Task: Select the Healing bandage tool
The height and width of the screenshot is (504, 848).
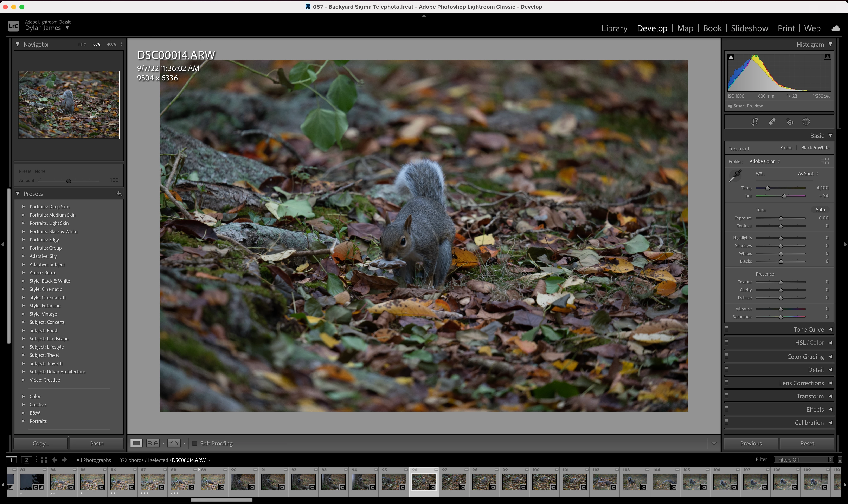Action: pyautogui.click(x=772, y=122)
